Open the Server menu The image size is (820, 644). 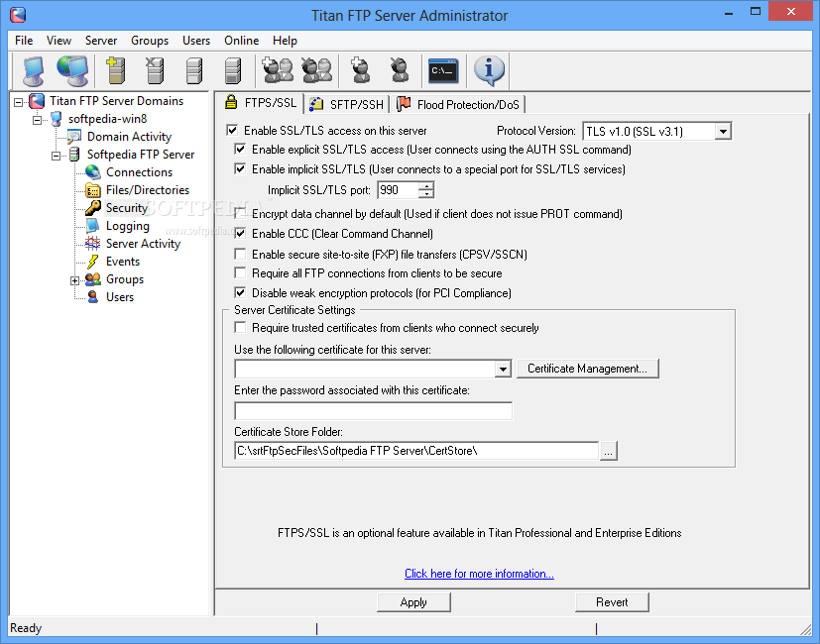pyautogui.click(x=101, y=41)
